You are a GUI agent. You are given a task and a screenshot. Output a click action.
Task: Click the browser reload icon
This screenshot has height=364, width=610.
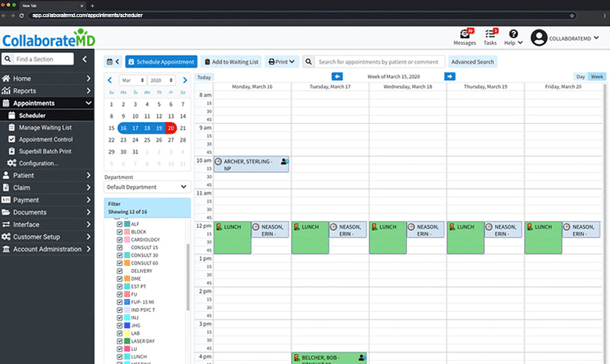[22, 16]
